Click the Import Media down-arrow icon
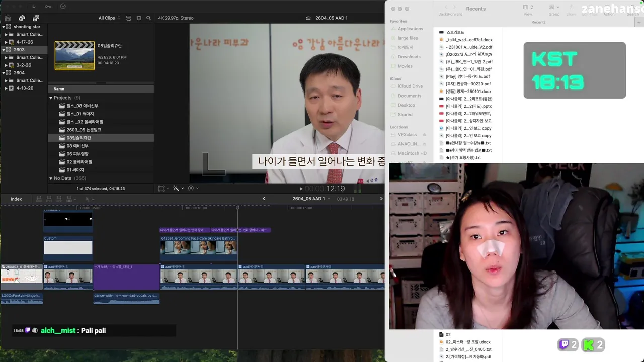 34,7
